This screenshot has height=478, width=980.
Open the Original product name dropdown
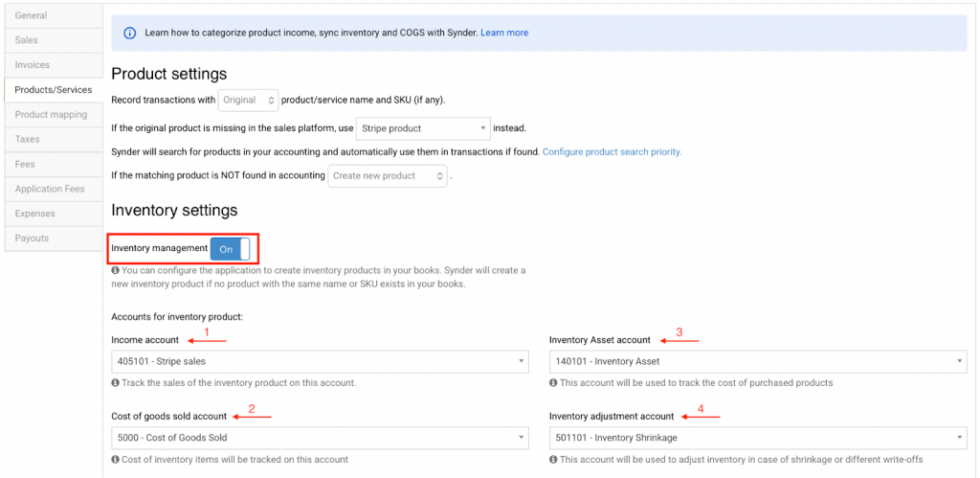248,100
